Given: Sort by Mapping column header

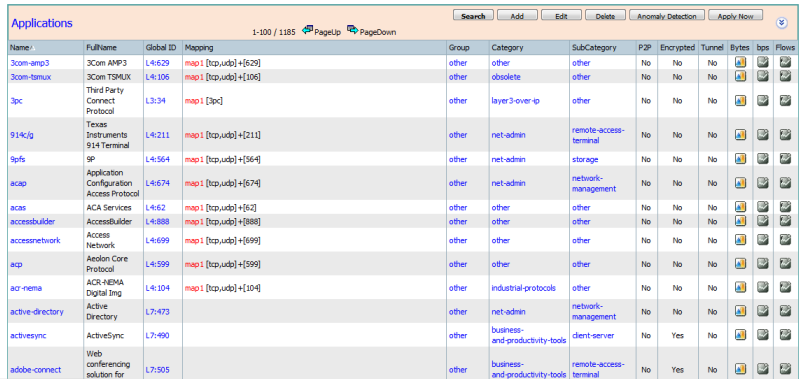Looking at the screenshot, I should pos(199,47).
